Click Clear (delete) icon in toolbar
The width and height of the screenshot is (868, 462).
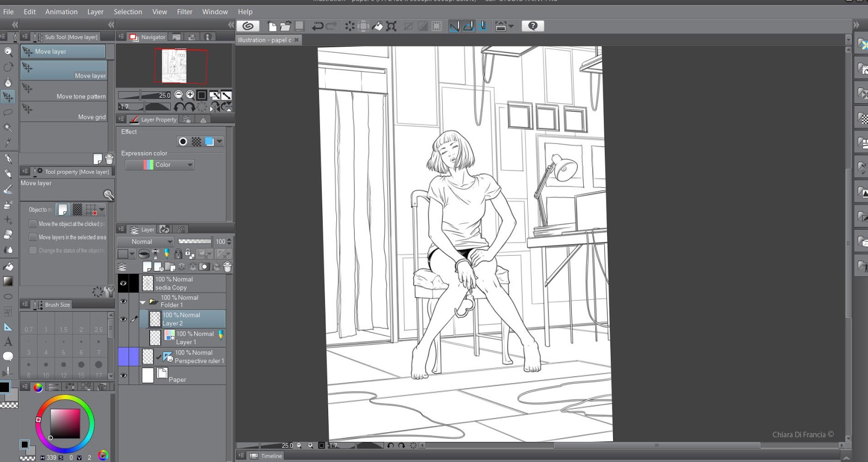click(x=350, y=26)
